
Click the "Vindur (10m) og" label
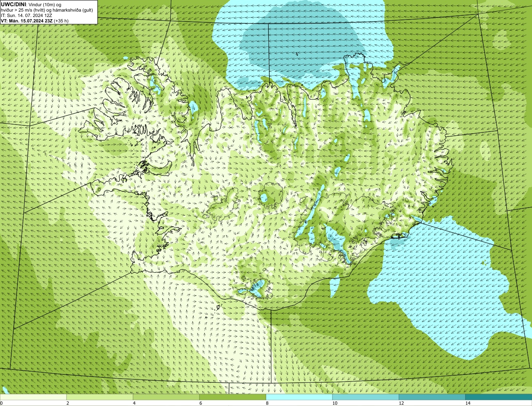click(45, 5)
